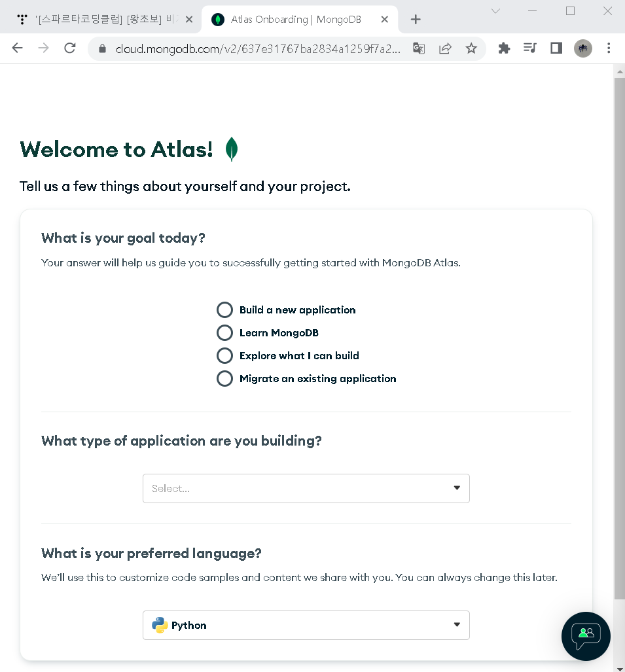Click the Google Translate icon in address bar
625x672 pixels.
[x=419, y=48]
